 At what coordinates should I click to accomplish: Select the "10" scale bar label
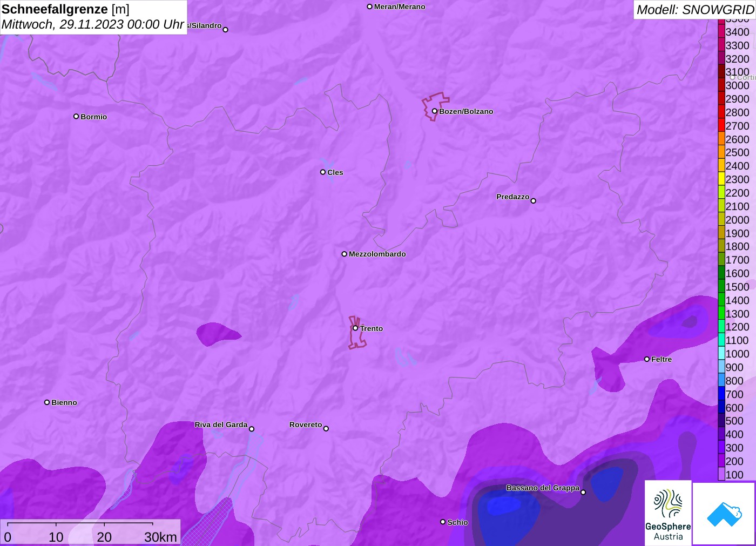(56, 537)
